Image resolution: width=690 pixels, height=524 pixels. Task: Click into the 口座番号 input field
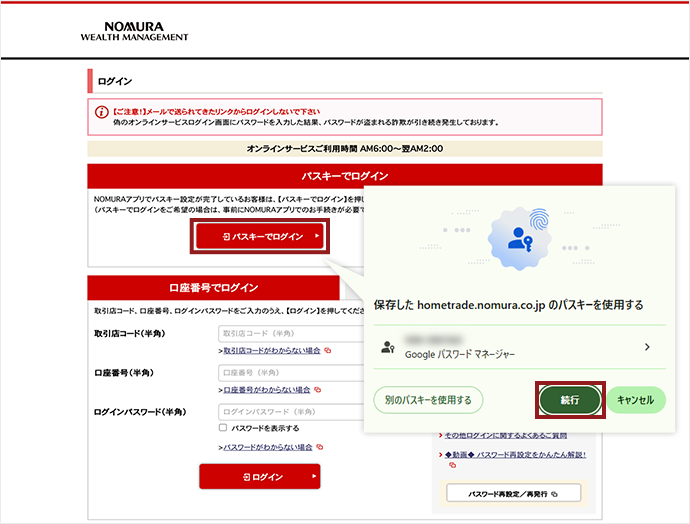coord(290,373)
